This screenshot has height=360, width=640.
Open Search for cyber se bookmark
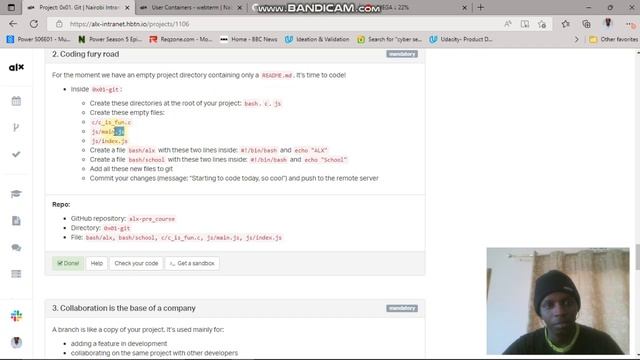pos(389,39)
